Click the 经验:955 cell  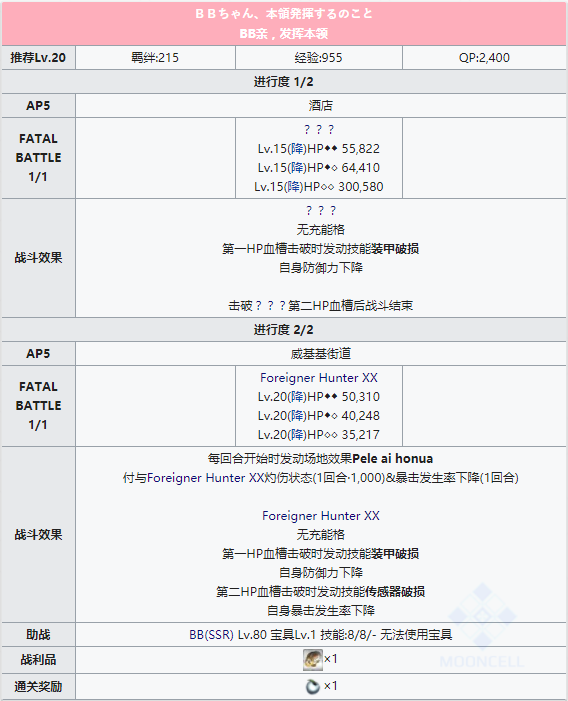319,58
